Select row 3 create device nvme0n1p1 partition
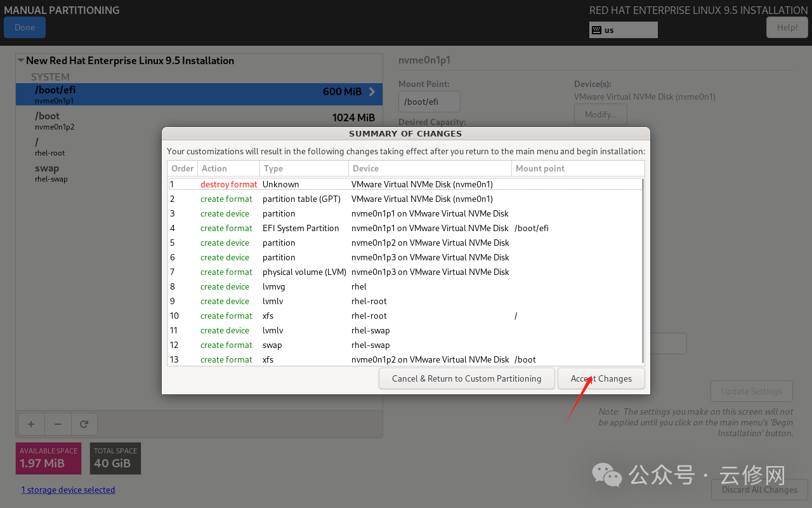This screenshot has height=508, width=812. 405,213
